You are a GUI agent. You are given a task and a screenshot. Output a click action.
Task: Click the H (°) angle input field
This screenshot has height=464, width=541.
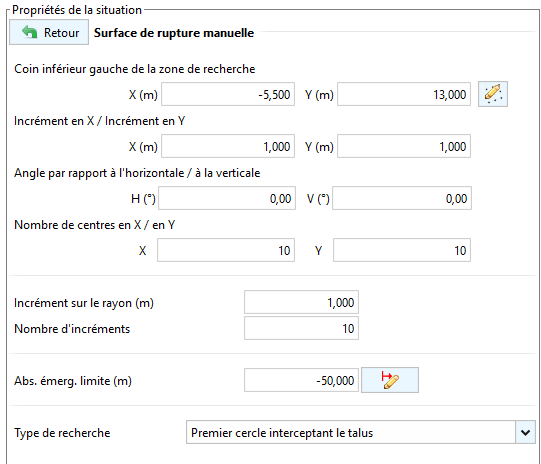[x=227, y=198]
